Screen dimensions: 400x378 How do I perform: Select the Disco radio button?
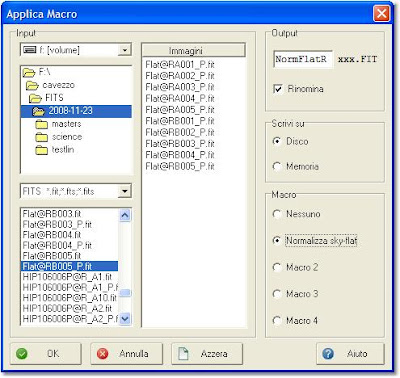pos(277,141)
